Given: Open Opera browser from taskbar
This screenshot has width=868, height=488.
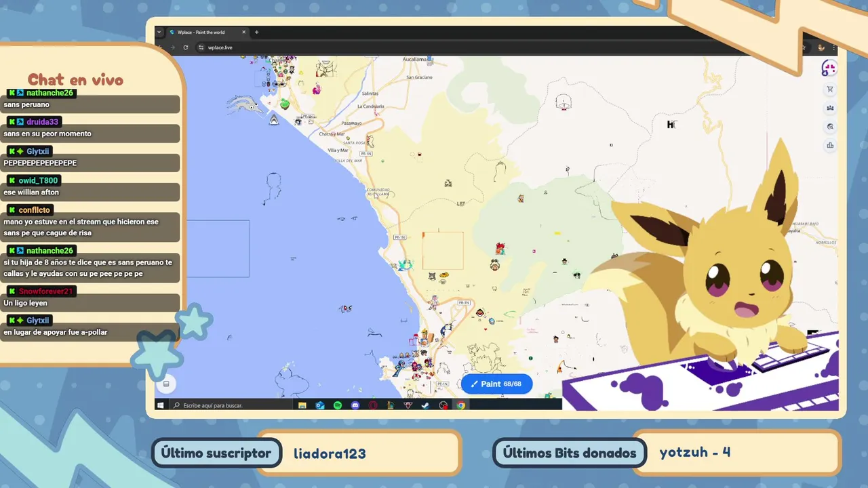Looking at the screenshot, I should (x=373, y=405).
